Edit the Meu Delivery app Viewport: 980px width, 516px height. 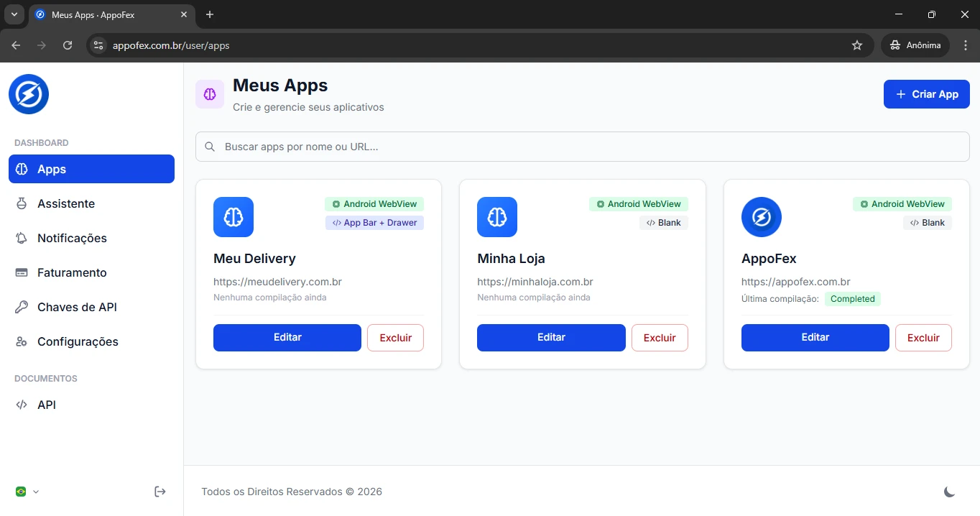(287, 338)
